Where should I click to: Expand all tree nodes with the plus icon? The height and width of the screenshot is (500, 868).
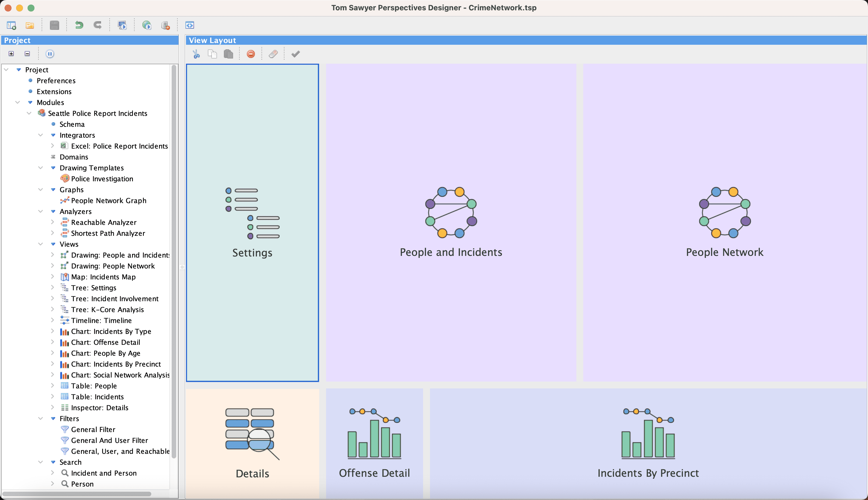pos(11,54)
